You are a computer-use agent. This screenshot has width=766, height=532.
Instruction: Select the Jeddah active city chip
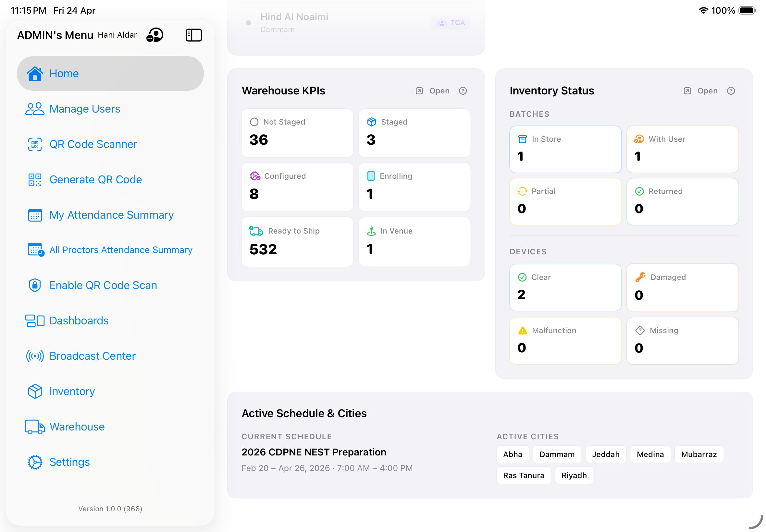[606, 454]
